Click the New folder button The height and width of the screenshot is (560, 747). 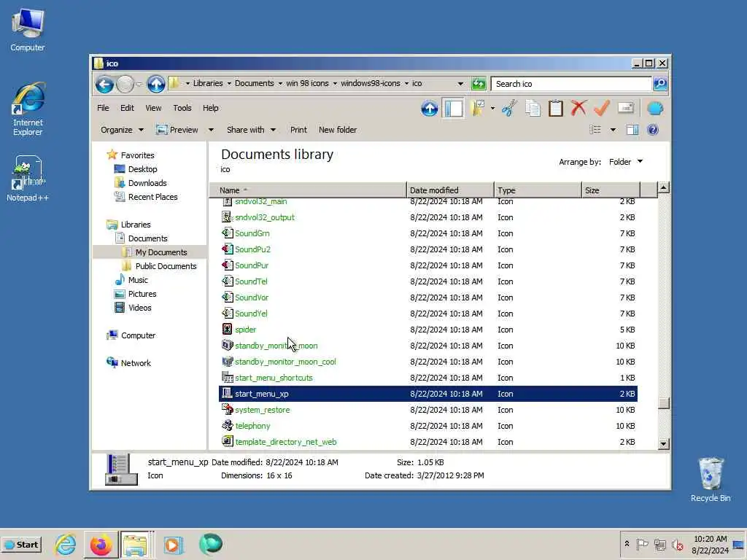coord(337,130)
